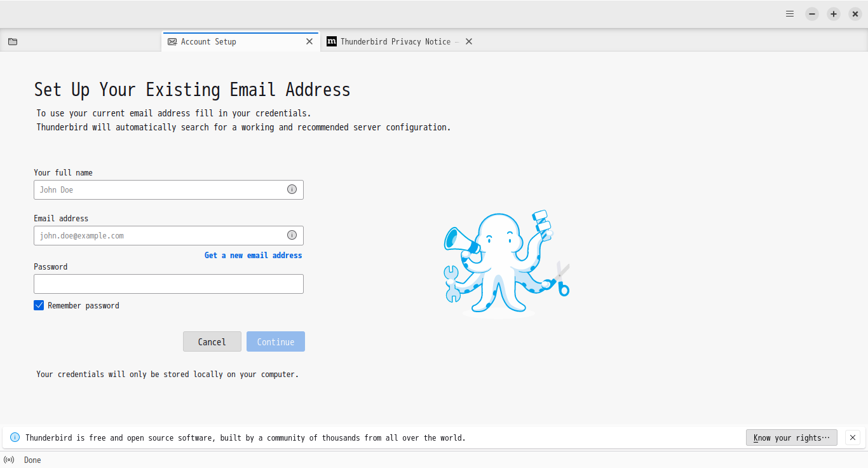Click 'Your credentials will only be stored locally' text
The height and width of the screenshot is (468, 868).
[x=168, y=375]
